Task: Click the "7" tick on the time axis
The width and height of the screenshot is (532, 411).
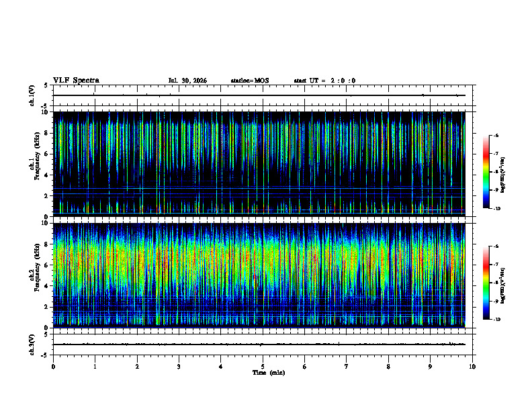Action: tap(347, 367)
